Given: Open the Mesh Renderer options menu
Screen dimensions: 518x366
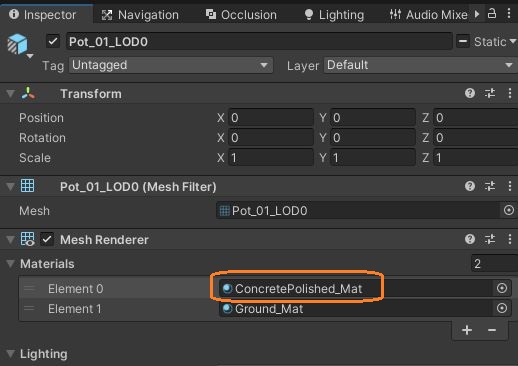Looking at the screenshot, I should coord(510,239).
